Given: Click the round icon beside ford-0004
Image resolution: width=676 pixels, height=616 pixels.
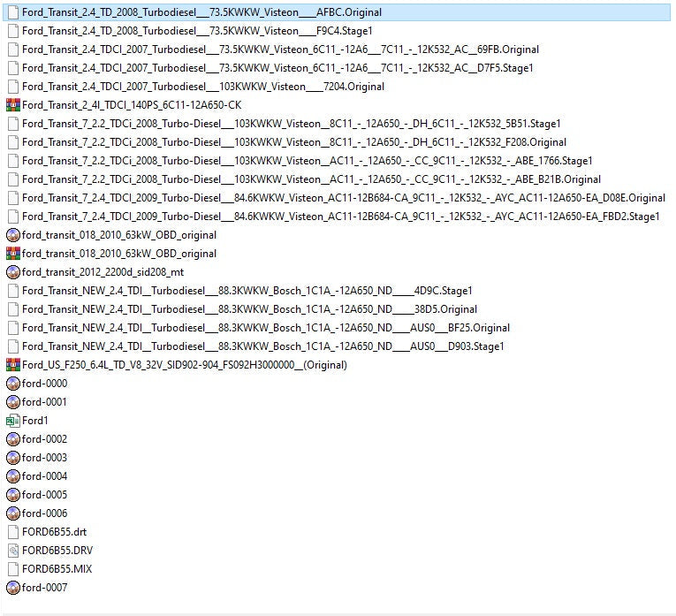Looking at the screenshot, I should click(x=12, y=476).
